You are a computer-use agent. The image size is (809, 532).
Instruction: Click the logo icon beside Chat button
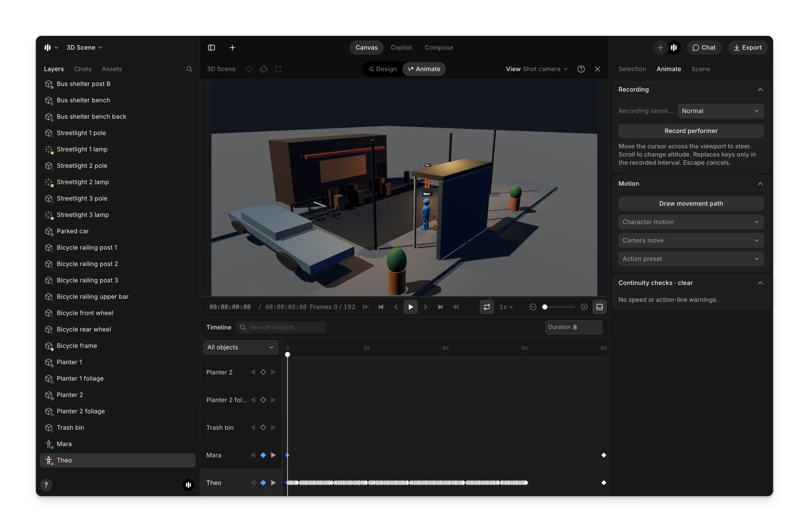(674, 48)
